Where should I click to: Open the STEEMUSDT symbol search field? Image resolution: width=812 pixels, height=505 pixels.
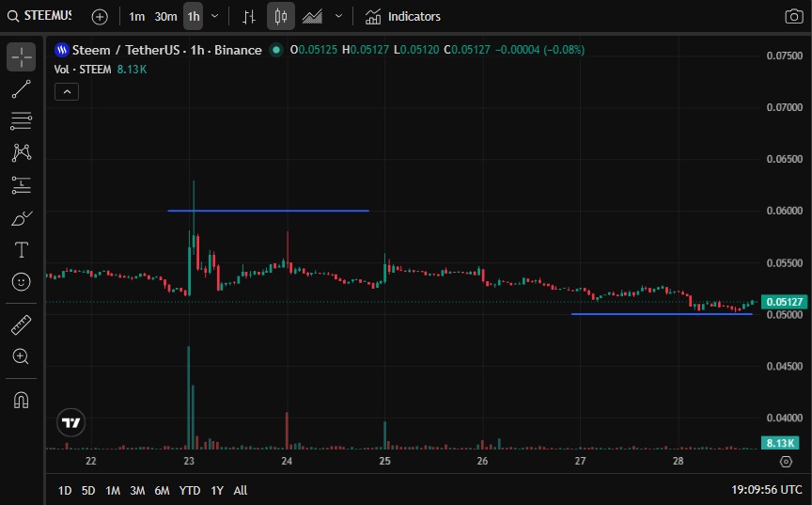coord(39,16)
